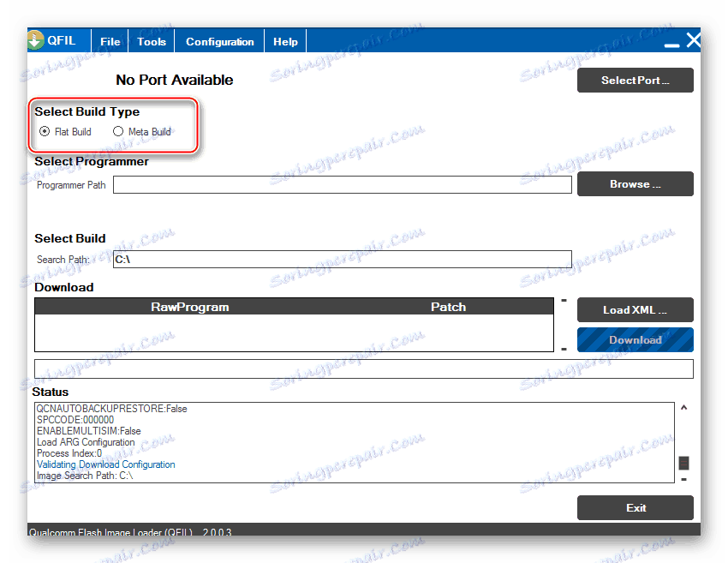Click Browse to choose programmer file
Viewport: 728px width, 563px height.
[x=636, y=184]
